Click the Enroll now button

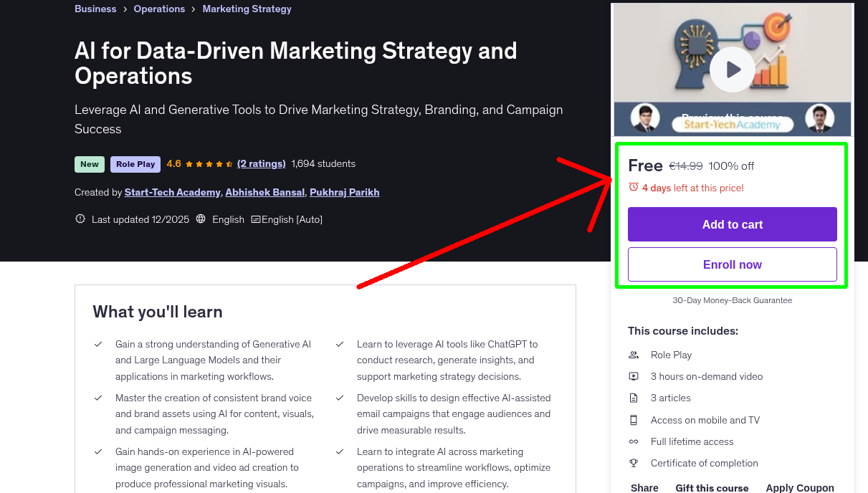click(732, 264)
